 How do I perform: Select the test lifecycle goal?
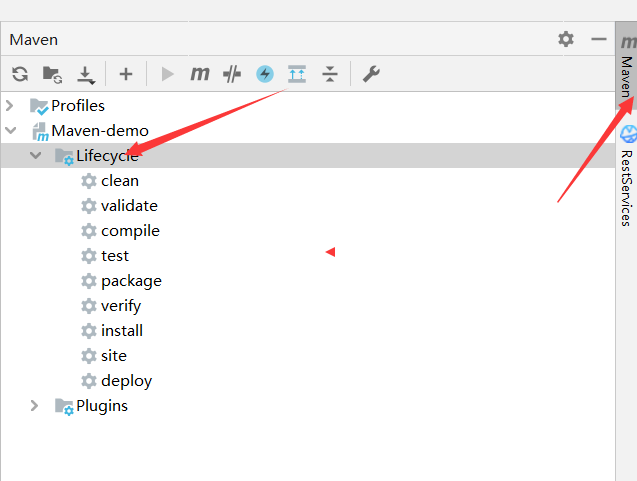click(x=308, y=256)
